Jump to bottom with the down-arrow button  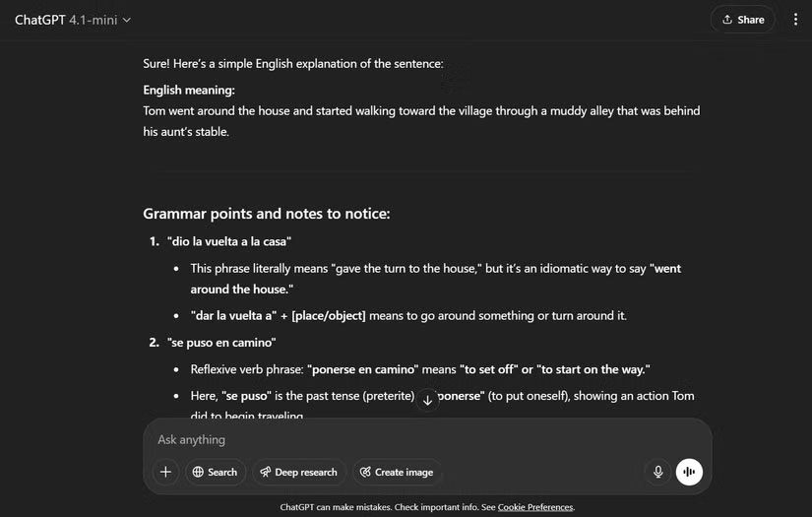427,400
